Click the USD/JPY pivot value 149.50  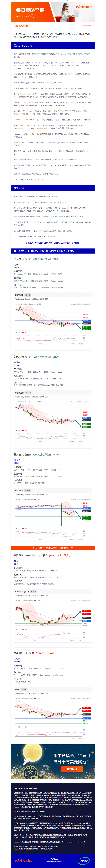pos(16,463)
